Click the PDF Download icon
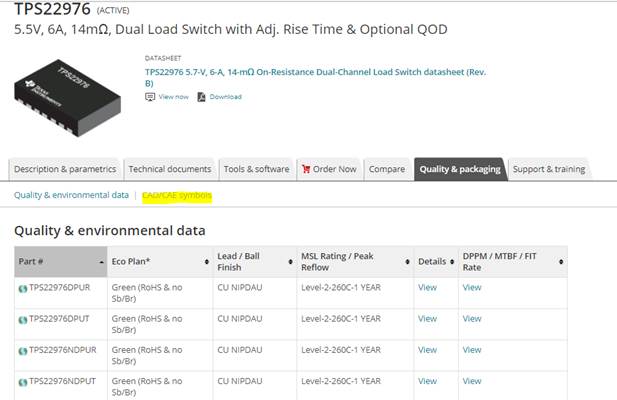Screen dimensions: 617x400 [201, 97]
